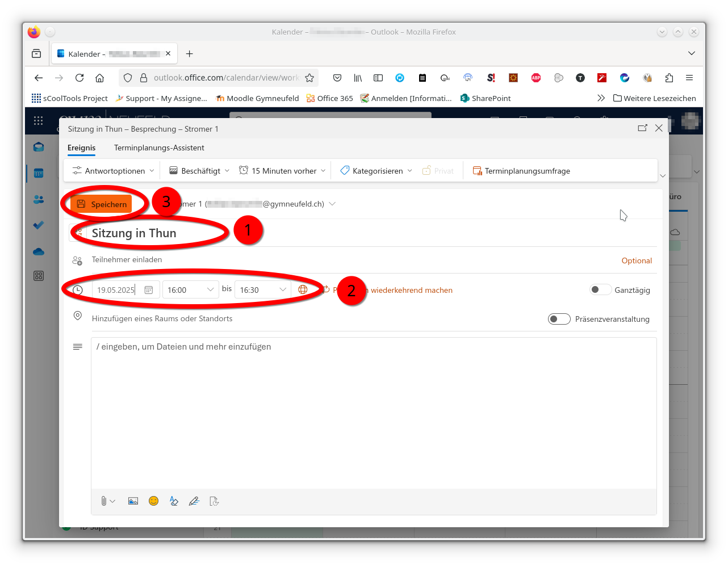728x563 pixels.
Task: Open the Adblock Plus extension icon
Action: coord(536,78)
